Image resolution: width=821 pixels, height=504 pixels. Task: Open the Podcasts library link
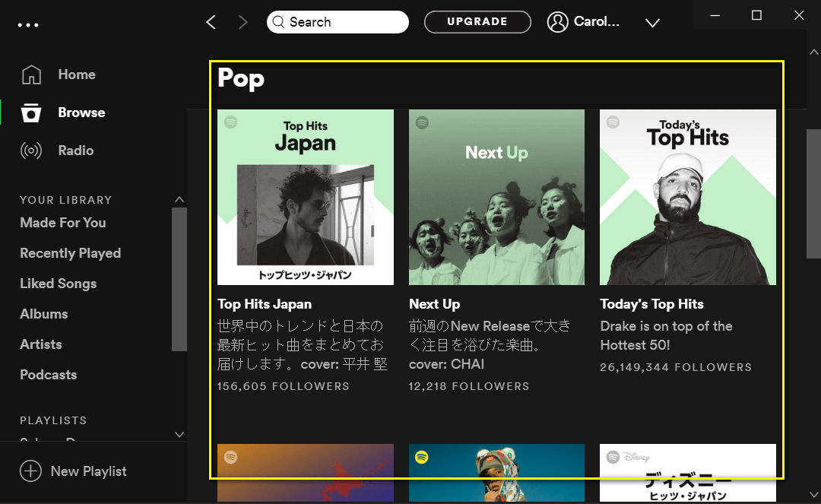(x=49, y=375)
